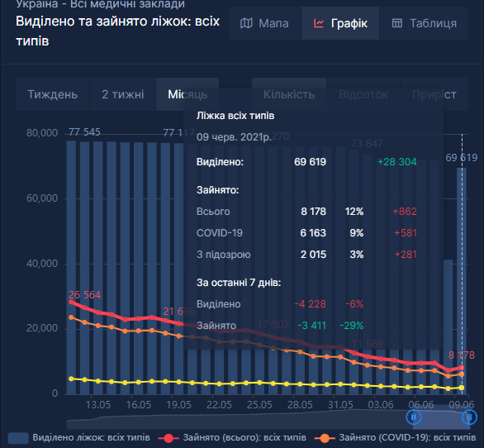Click the 19.05 x-axis date label
Image resolution: width=484 pixels, height=448 pixels.
pyautogui.click(x=178, y=405)
